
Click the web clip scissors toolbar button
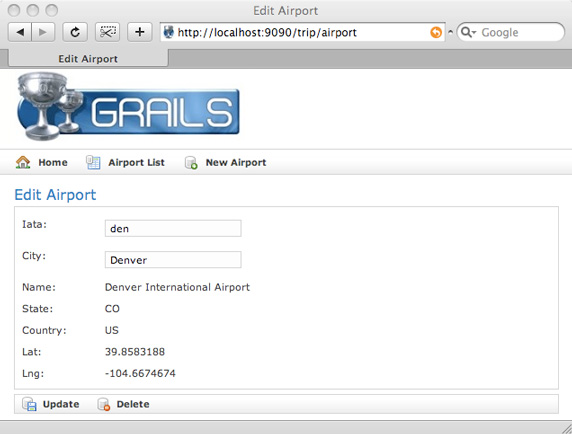point(107,32)
